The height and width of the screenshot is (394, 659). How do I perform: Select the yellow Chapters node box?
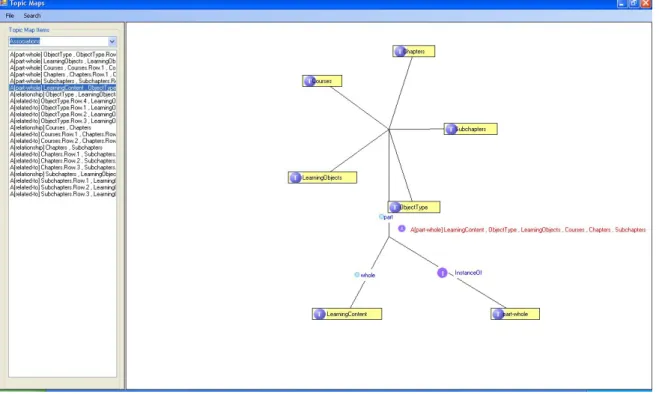[x=414, y=51]
